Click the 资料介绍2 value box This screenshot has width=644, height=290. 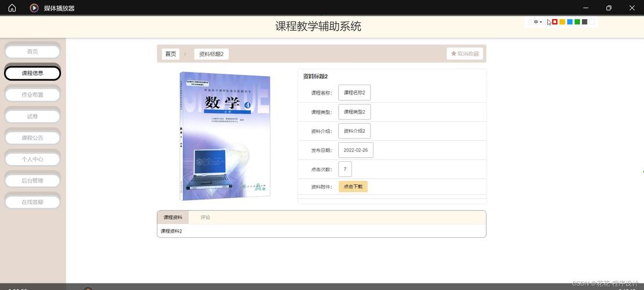tap(354, 131)
